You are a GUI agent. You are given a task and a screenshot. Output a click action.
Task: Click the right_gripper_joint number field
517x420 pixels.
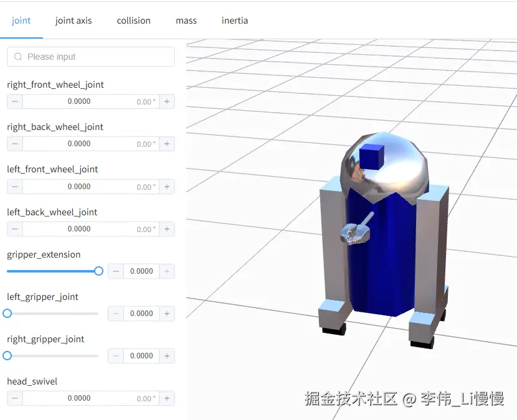coord(141,356)
